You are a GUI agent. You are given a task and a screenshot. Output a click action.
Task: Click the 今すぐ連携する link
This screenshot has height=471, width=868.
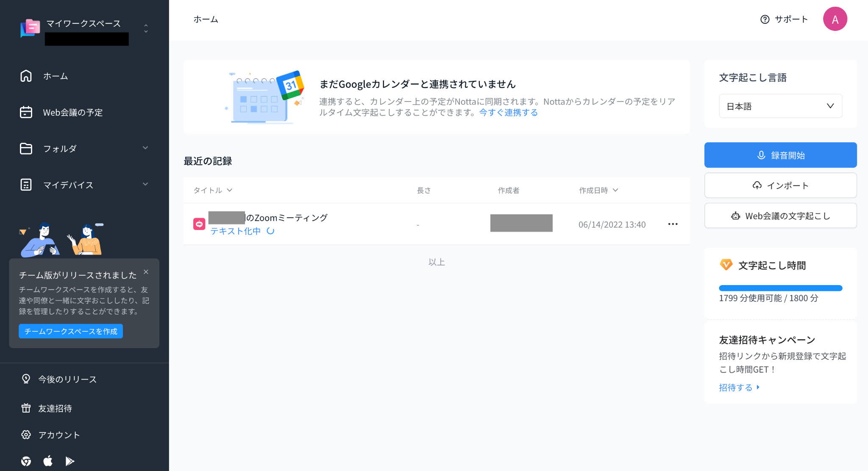tap(508, 113)
